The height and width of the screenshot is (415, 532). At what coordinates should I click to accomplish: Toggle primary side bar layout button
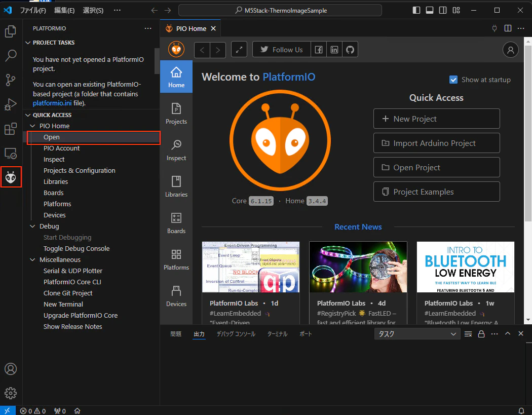click(x=416, y=10)
